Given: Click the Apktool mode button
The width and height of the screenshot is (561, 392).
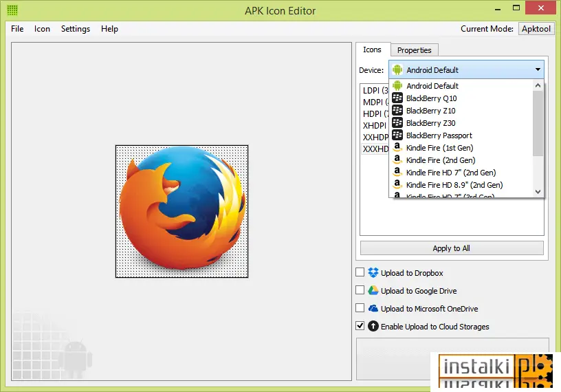Looking at the screenshot, I should click(x=536, y=29).
